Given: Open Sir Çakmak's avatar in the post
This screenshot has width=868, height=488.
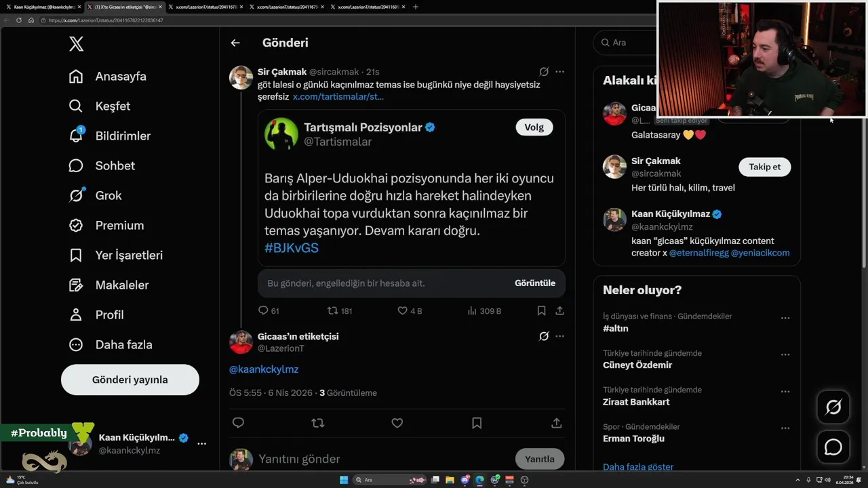Looking at the screenshot, I should point(241,78).
